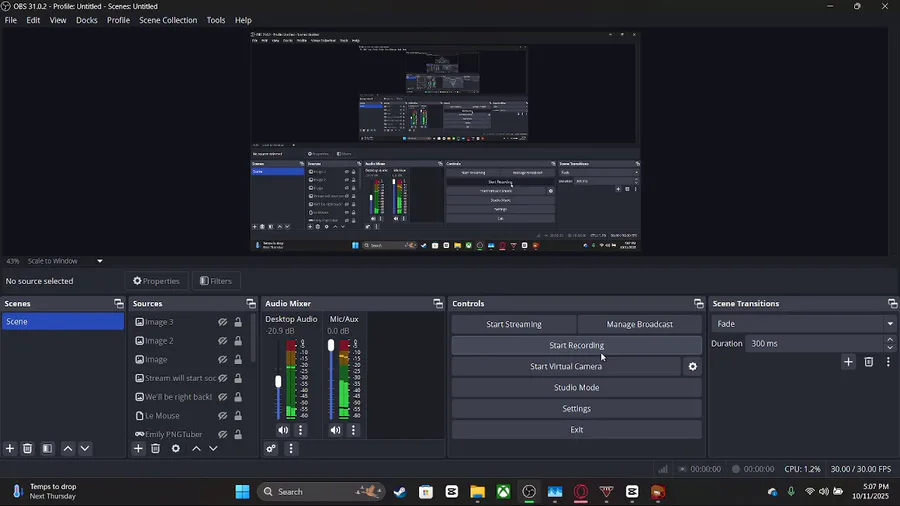This screenshot has width=900, height=506.
Task: Undock the Scenes panel
Action: click(119, 303)
